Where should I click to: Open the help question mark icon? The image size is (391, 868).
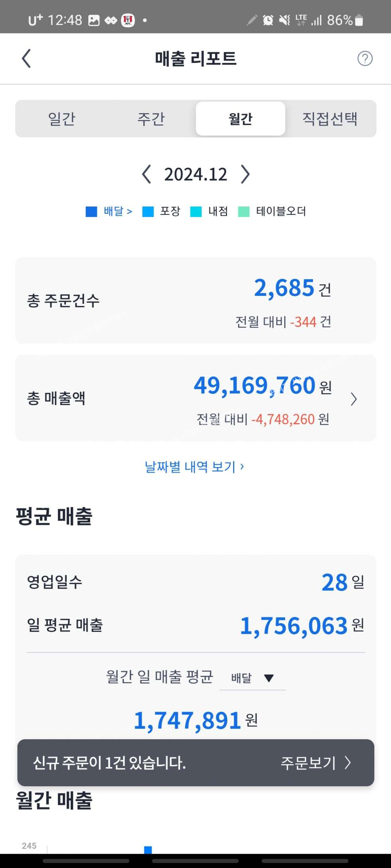pyautogui.click(x=365, y=59)
